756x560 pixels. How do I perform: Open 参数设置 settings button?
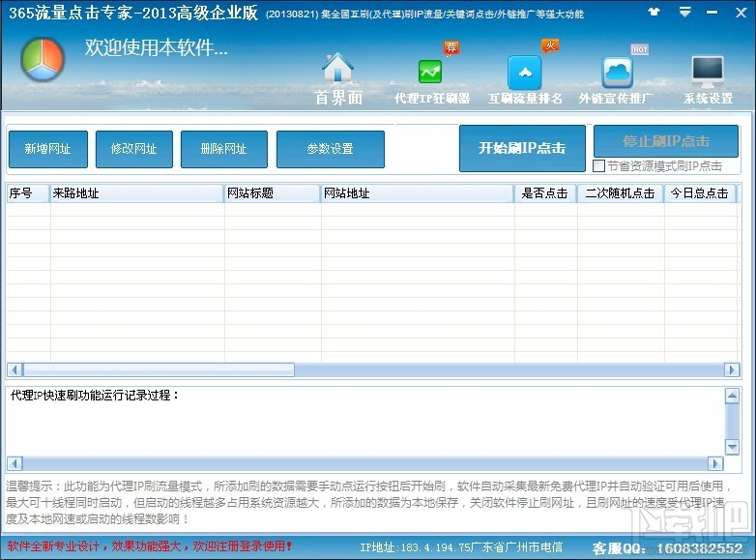click(x=331, y=149)
